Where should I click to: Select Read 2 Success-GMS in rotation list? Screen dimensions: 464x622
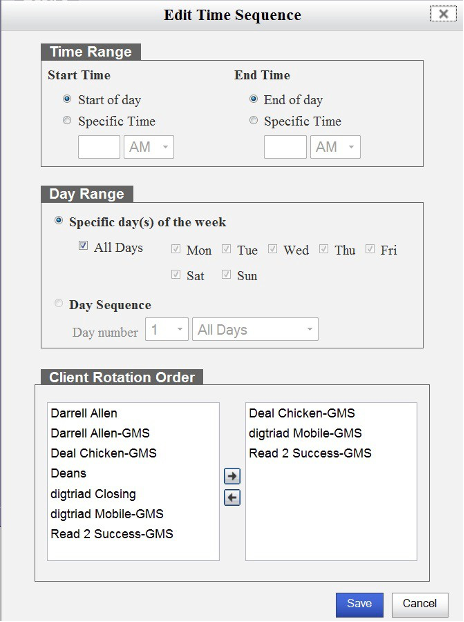tap(310, 453)
